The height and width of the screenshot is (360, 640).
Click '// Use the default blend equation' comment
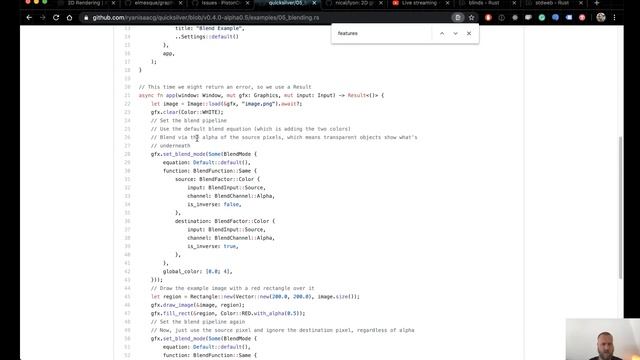tap(251, 129)
